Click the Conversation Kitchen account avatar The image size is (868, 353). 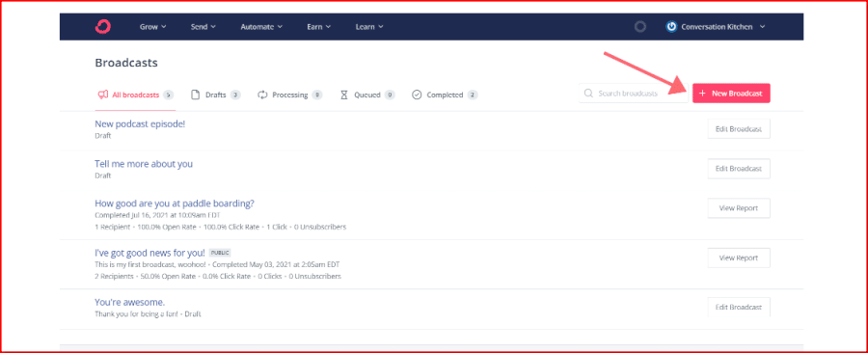click(x=671, y=27)
